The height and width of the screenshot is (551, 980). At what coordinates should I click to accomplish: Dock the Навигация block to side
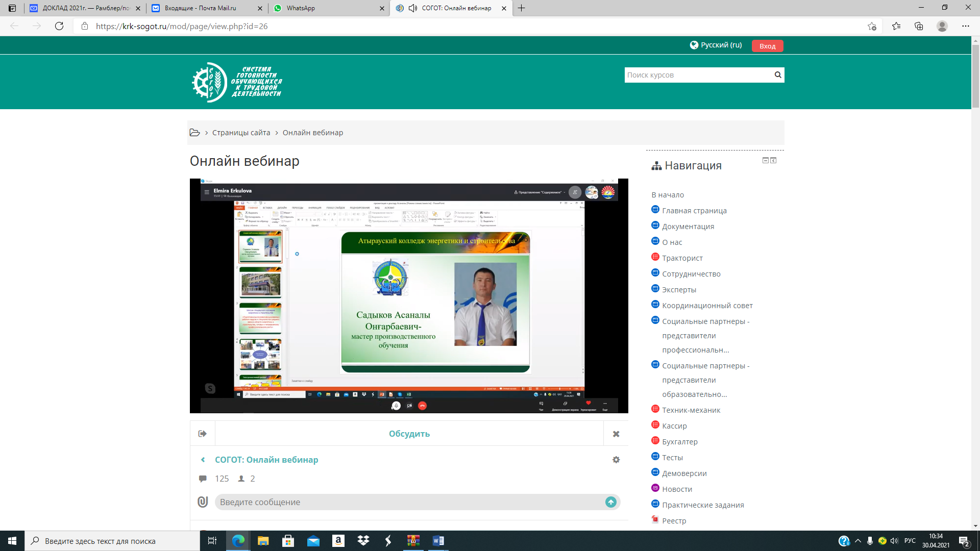pyautogui.click(x=773, y=160)
